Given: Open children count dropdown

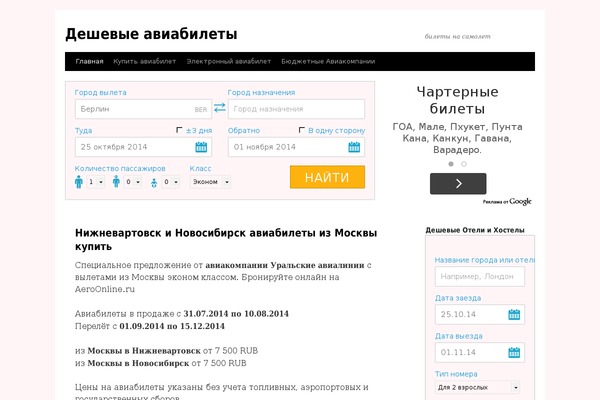Looking at the screenshot, I should pyautogui.click(x=133, y=182).
